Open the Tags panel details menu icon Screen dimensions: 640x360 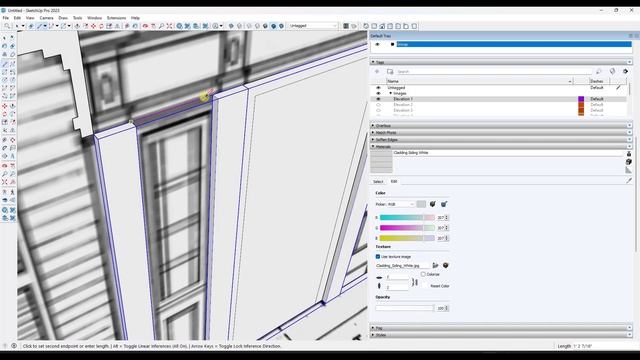[625, 71]
